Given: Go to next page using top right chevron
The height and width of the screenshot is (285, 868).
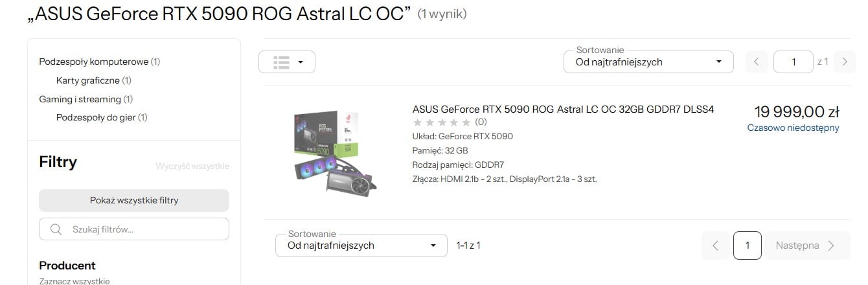Looking at the screenshot, I should [x=844, y=62].
